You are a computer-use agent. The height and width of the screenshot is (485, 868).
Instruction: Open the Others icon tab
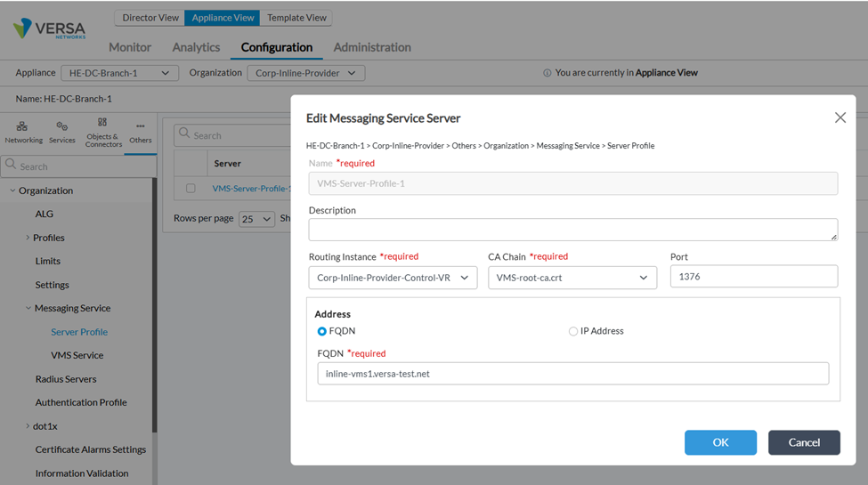[141, 133]
